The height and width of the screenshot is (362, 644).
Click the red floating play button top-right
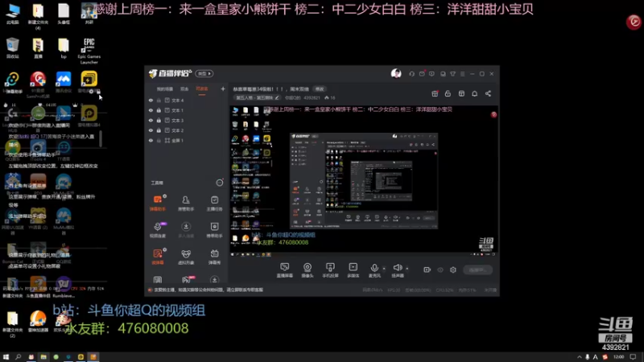point(634,22)
